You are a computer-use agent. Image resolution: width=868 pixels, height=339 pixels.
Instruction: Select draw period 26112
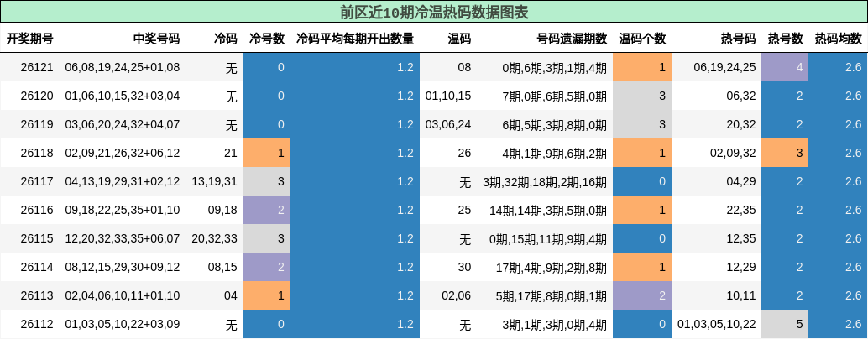[37, 324]
